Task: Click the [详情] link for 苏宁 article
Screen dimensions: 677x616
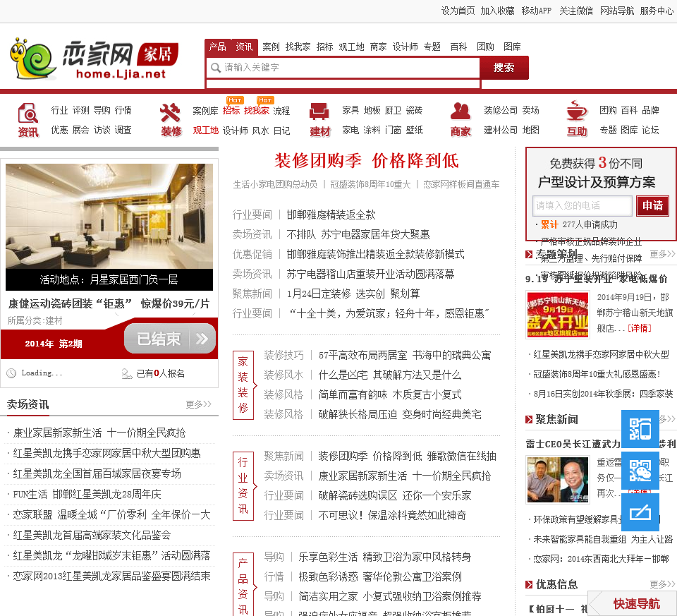Action: coord(640,328)
